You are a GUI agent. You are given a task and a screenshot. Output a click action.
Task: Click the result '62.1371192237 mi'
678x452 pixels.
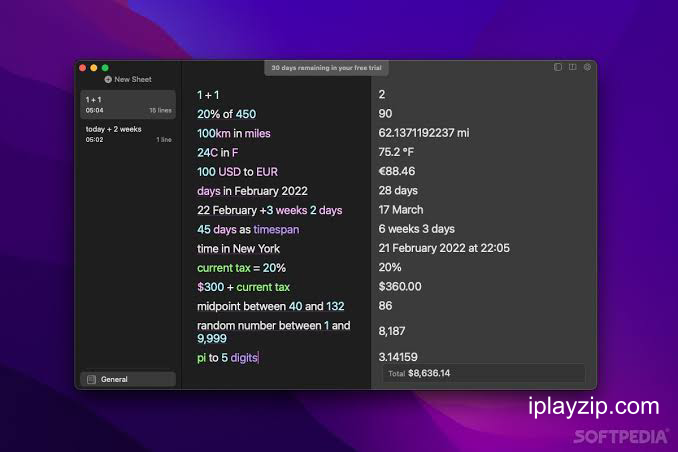point(424,133)
